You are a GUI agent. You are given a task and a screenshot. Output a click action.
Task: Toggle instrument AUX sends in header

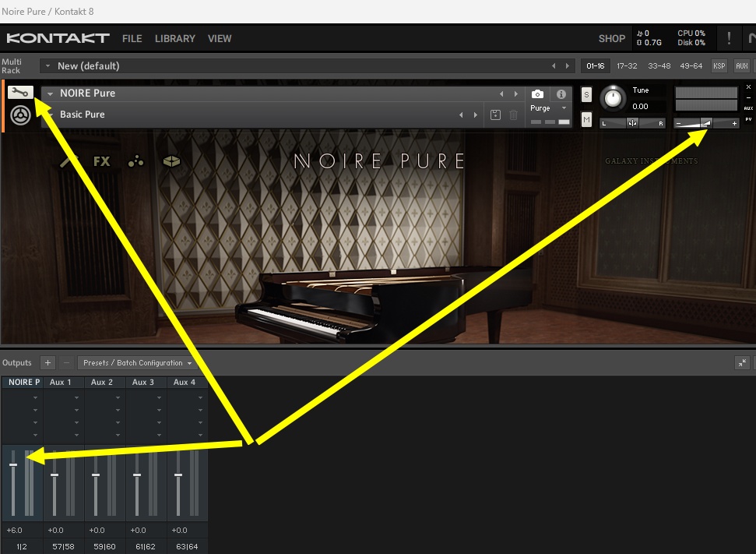coord(748,108)
